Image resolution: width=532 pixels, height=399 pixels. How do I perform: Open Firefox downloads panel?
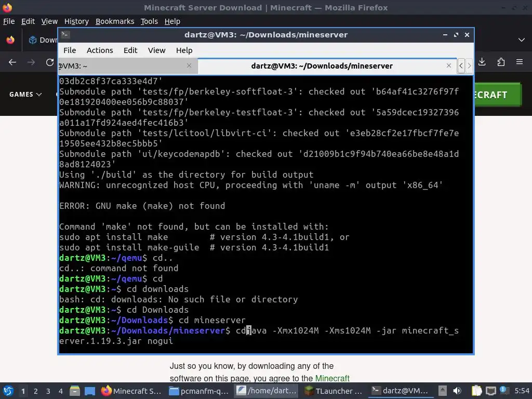pyautogui.click(x=482, y=62)
